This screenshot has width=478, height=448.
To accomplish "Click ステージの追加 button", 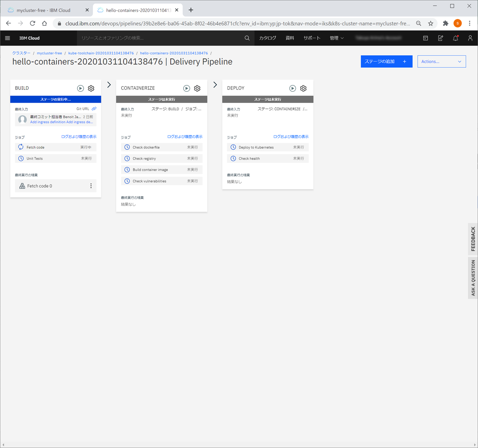I will [x=387, y=61].
